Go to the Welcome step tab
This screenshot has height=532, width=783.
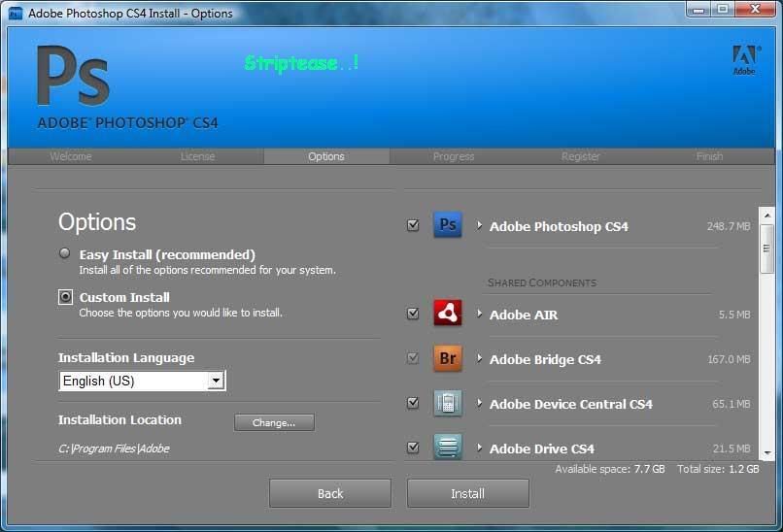point(71,156)
